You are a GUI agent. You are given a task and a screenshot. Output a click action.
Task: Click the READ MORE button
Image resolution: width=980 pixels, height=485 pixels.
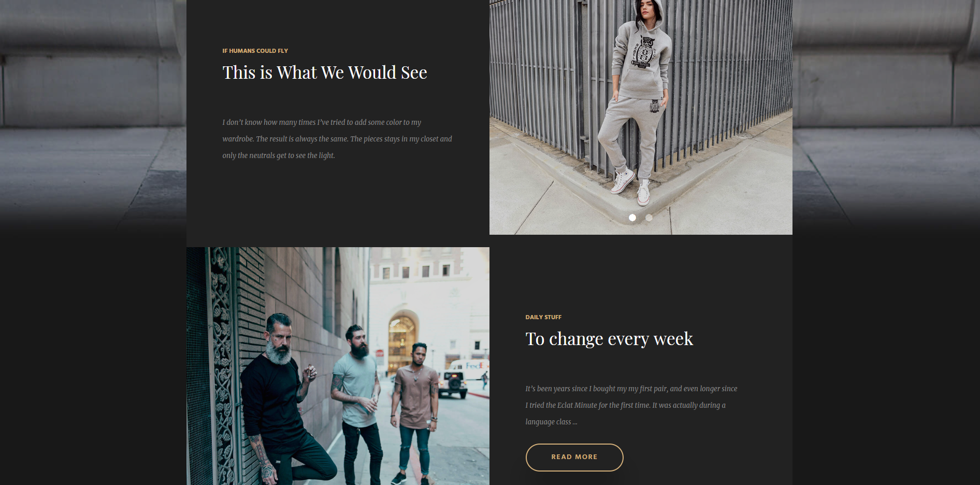(574, 457)
